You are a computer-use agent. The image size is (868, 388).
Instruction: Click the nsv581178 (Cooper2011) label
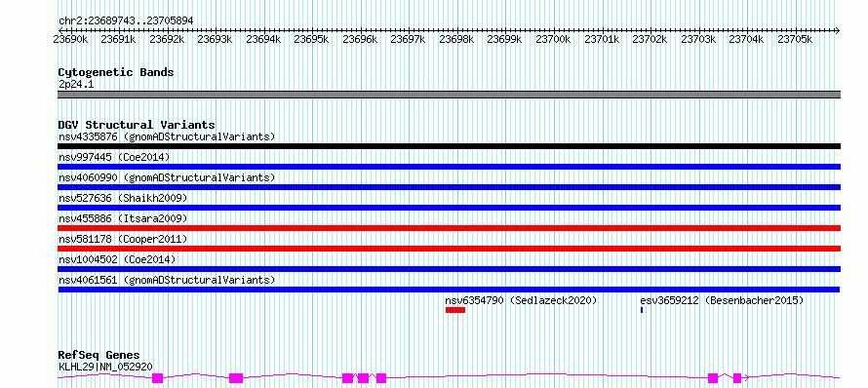123,239
